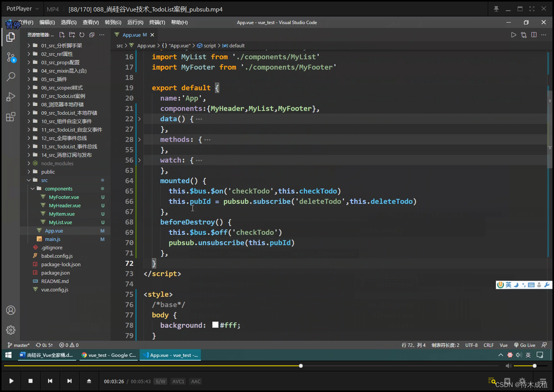Seek on PotPlayer progress bar

pos(251,366)
